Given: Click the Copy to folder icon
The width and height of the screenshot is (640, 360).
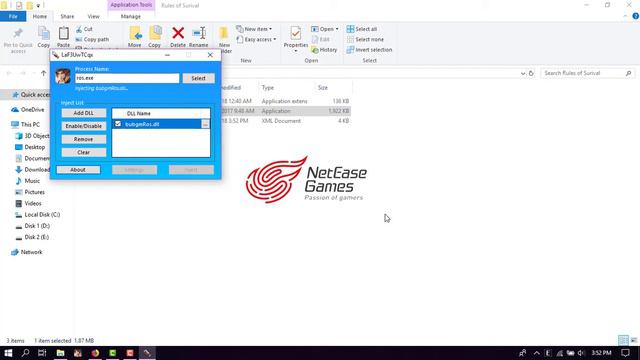Looking at the screenshot, I should (x=155, y=33).
